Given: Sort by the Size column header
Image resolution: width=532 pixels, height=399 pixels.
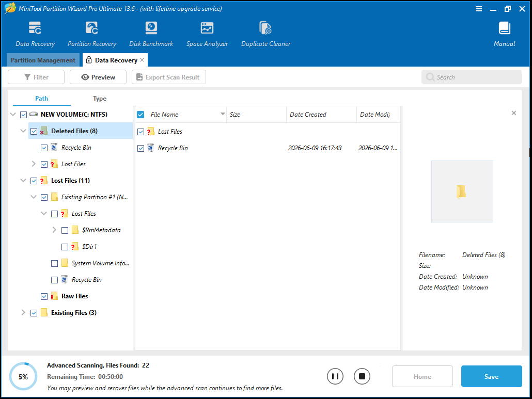Looking at the screenshot, I should 257,115.
